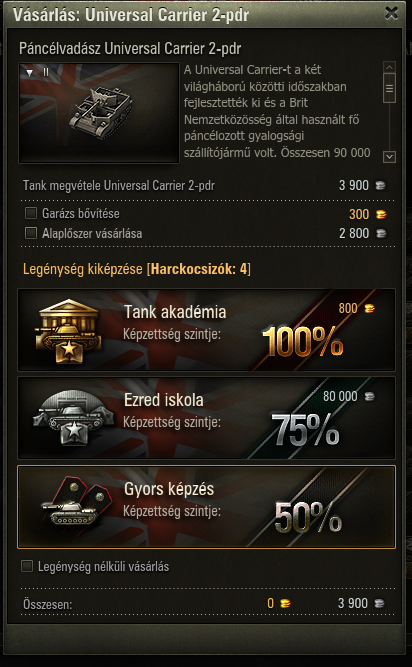Click the credits icon next to 80 000

click(x=370, y=397)
